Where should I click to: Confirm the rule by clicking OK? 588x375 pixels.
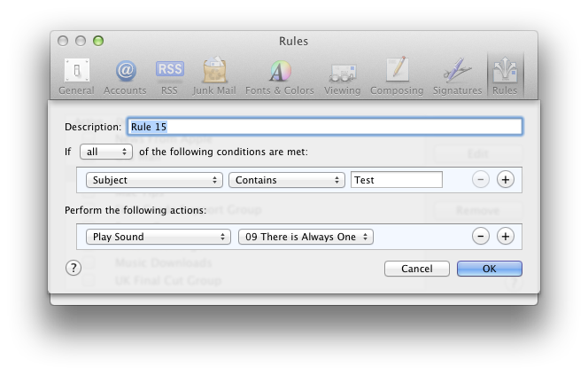point(489,269)
